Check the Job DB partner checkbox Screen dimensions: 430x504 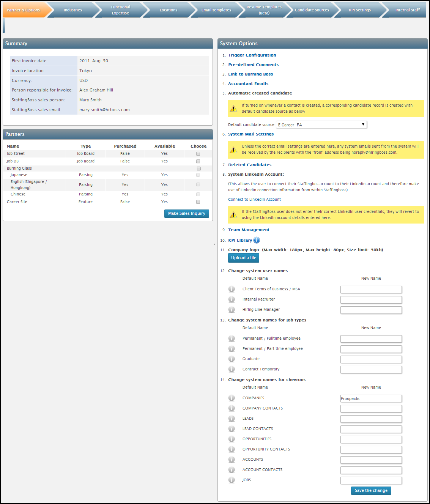coord(198,161)
